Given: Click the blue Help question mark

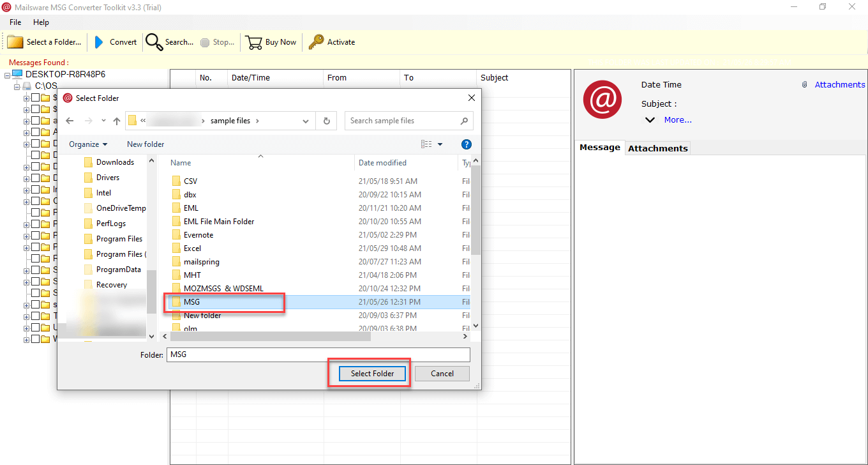Looking at the screenshot, I should pos(466,144).
